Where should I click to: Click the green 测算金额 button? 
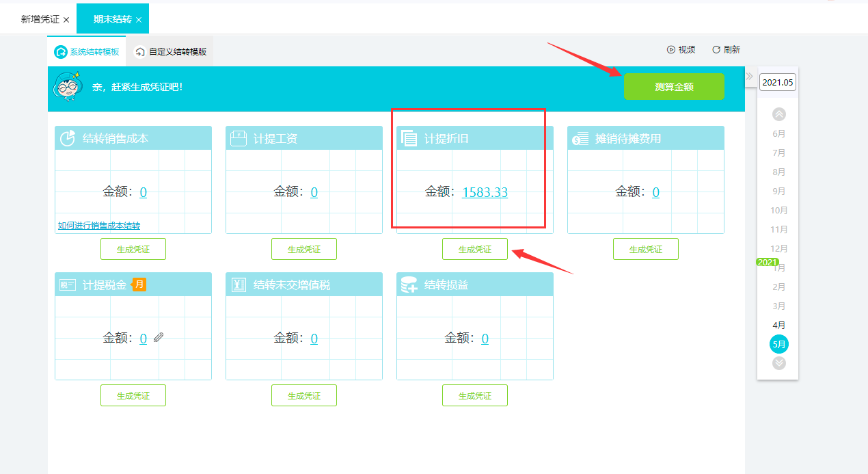tap(674, 86)
